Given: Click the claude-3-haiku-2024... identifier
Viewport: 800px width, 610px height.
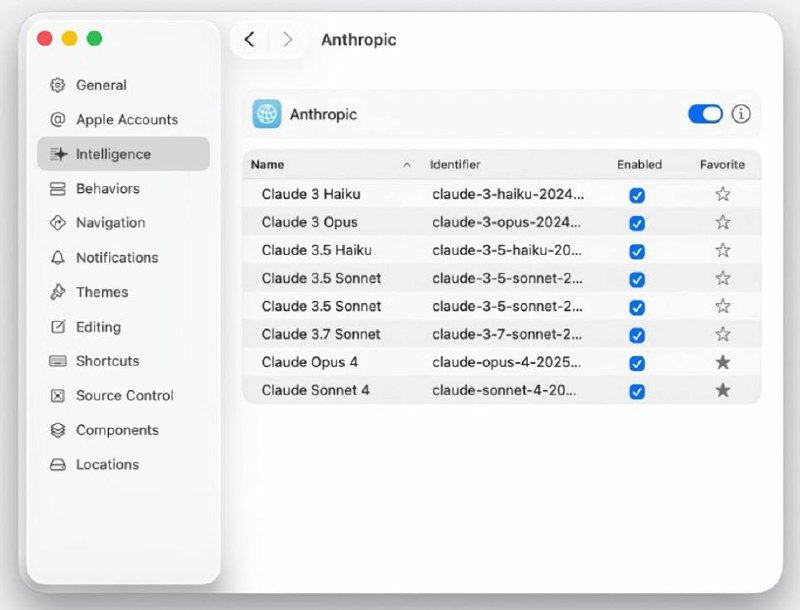Looking at the screenshot, I should point(508,194).
